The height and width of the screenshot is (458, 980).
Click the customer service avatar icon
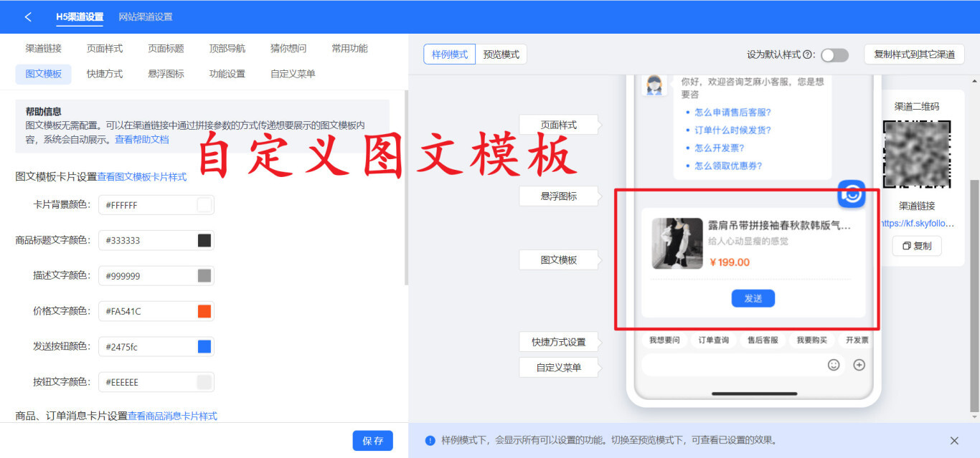pos(654,85)
